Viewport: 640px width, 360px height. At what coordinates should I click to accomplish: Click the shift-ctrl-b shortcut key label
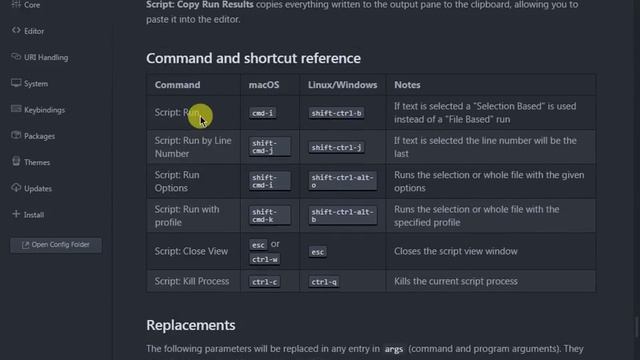pyautogui.click(x=336, y=113)
